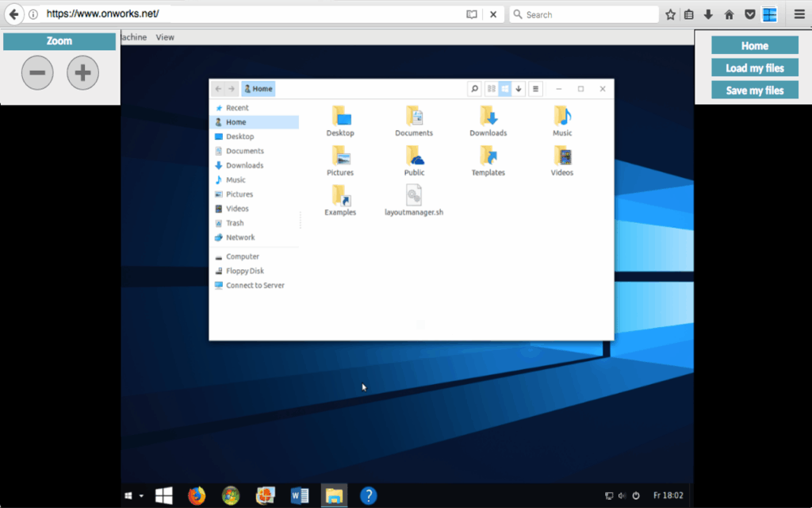Open search in the file manager toolbar
Image resolution: width=812 pixels, height=508 pixels.
pos(474,88)
